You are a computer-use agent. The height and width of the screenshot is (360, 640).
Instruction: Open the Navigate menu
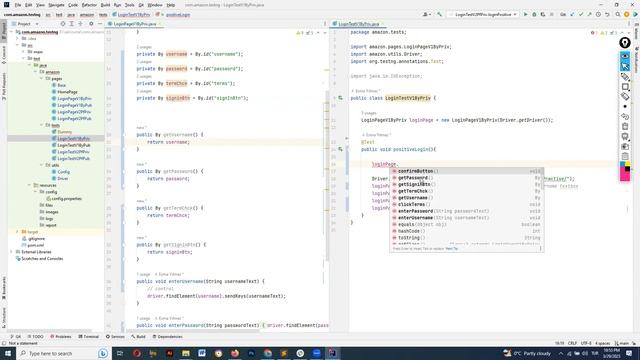(x=56, y=5)
